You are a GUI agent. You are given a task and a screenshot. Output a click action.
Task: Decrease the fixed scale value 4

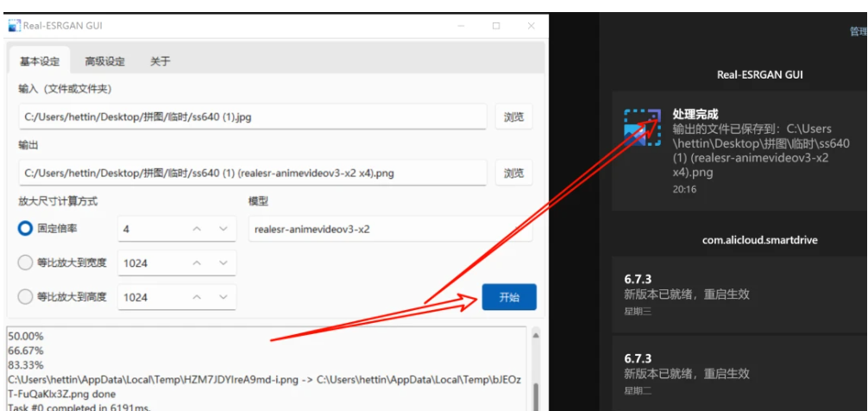coord(223,229)
